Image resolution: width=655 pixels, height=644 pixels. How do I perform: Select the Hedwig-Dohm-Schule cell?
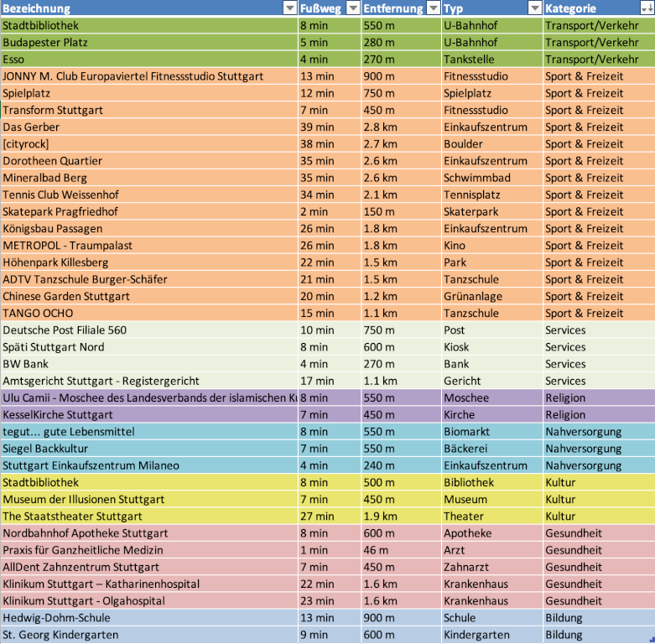pyautogui.click(x=149, y=617)
